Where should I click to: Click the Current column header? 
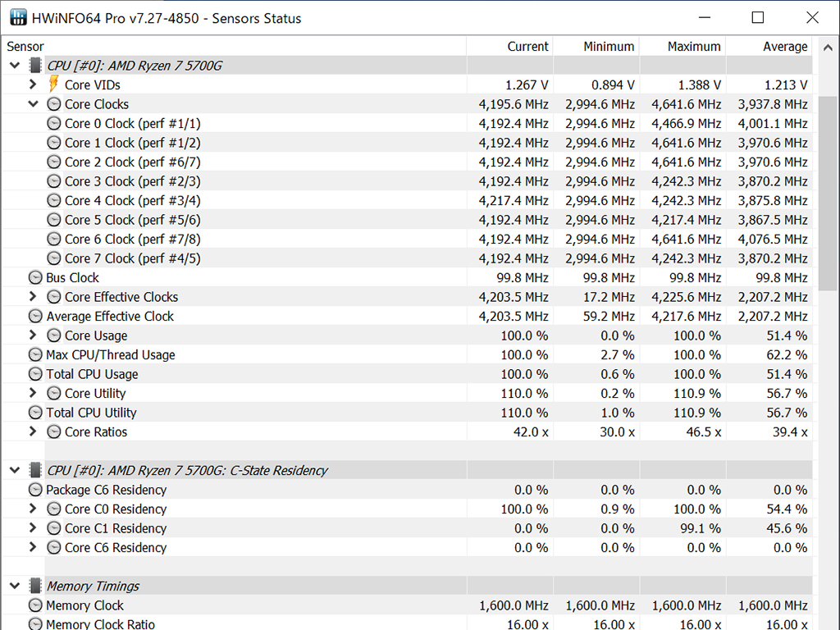pyautogui.click(x=509, y=47)
